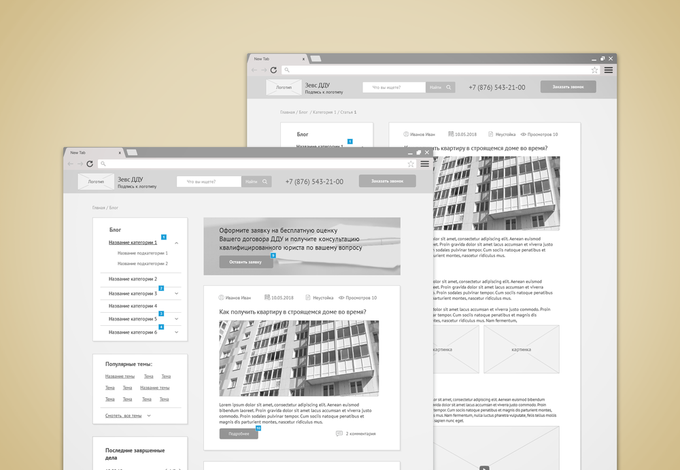This screenshot has width=680, height=470.
Task: Click the building photo in the back window article
Action: [x=497, y=193]
